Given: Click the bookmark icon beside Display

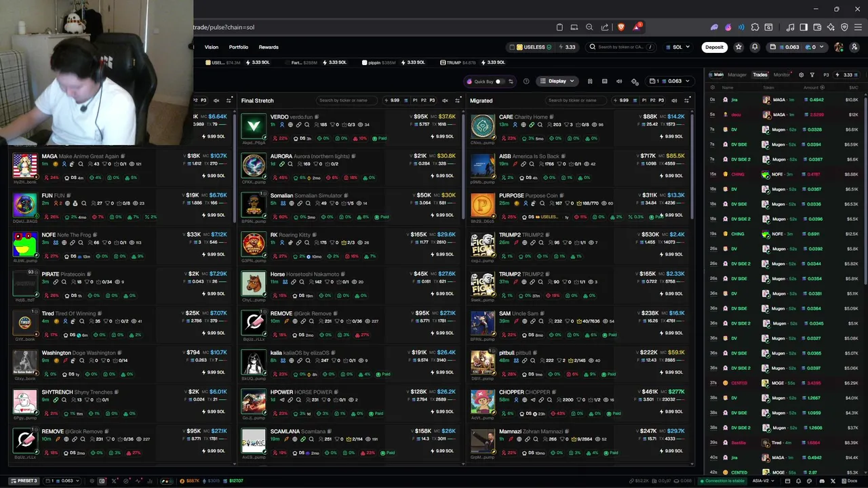Looking at the screenshot, I should [590, 81].
